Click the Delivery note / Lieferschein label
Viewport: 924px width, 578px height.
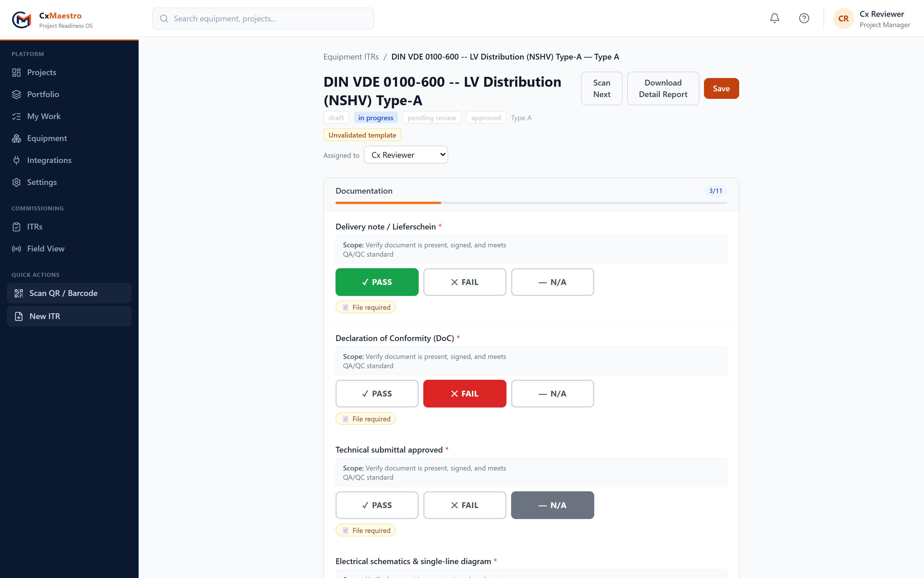(386, 227)
